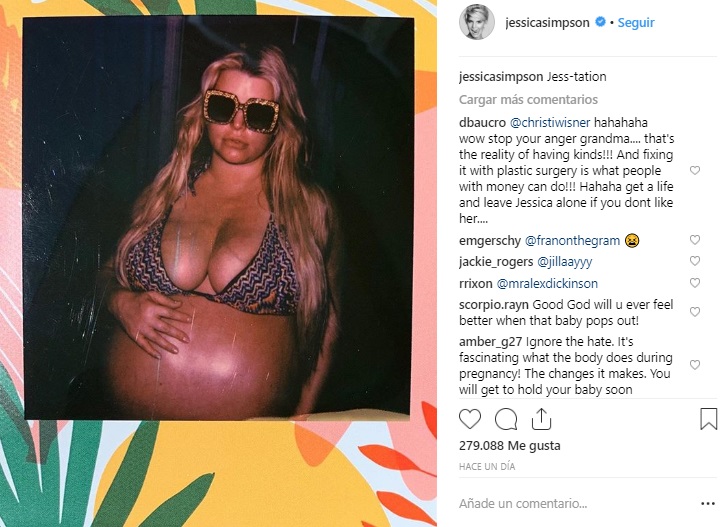The image size is (721, 527).
Task: Expand Cargar más comentarios
Action: 528,99
